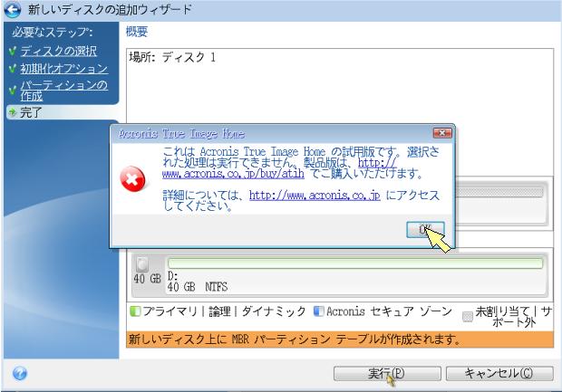
Task: Click the red error icon in the dialog
Action: click(x=132, y=179)
